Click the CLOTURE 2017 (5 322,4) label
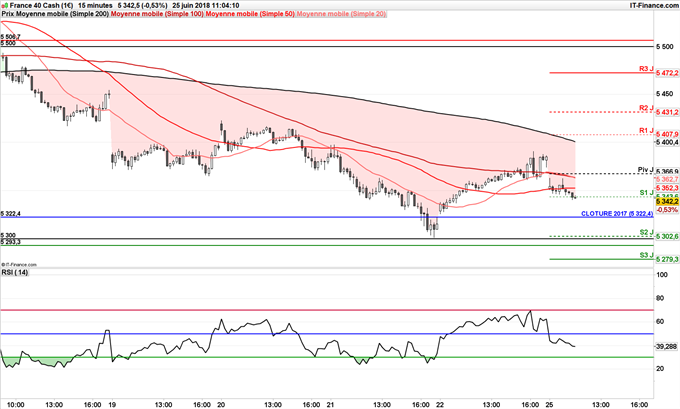Screen dimensions: 680x409 pos(617,214)
